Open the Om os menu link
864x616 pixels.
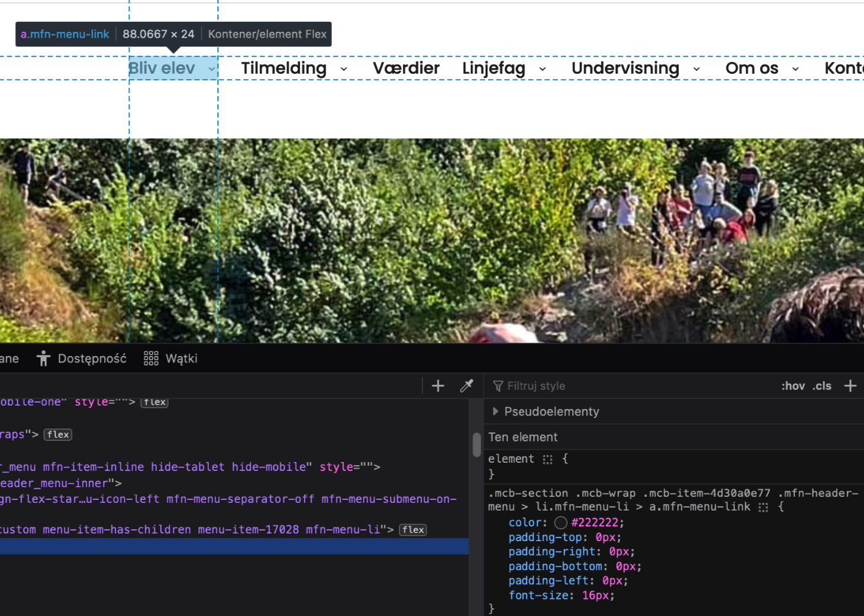tap(751, 68)
